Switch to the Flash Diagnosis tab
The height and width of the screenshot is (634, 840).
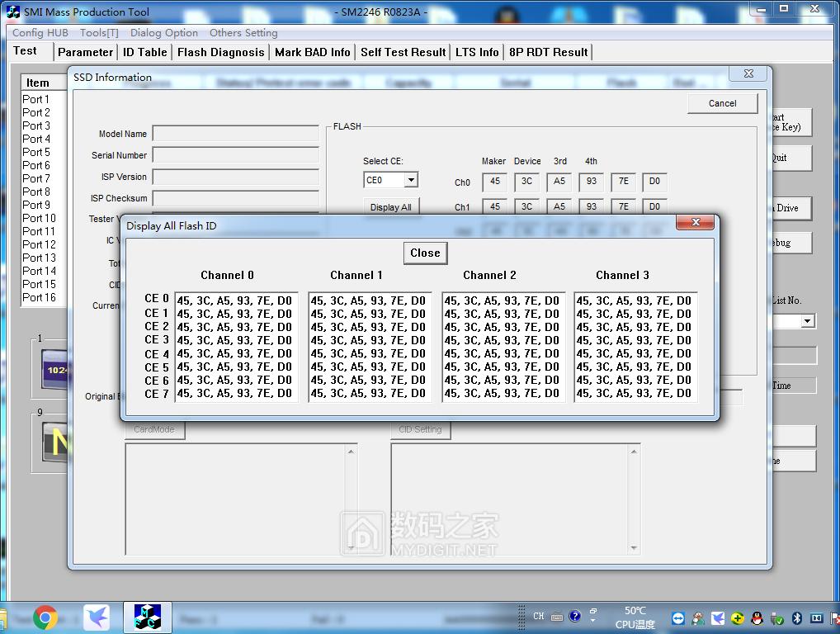point(221,52)
